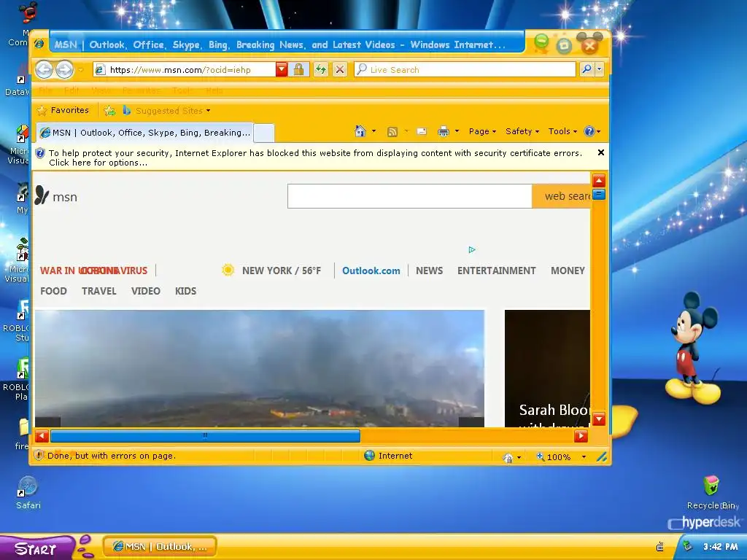The image size is (747, 560).
Task: Open the KIDS section link
Action: point(185,291)
